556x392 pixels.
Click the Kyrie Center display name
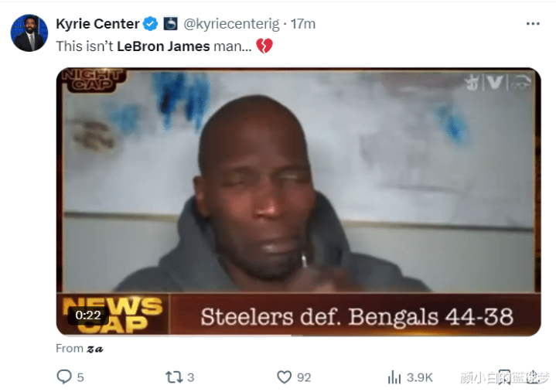[x=97, y=24]
